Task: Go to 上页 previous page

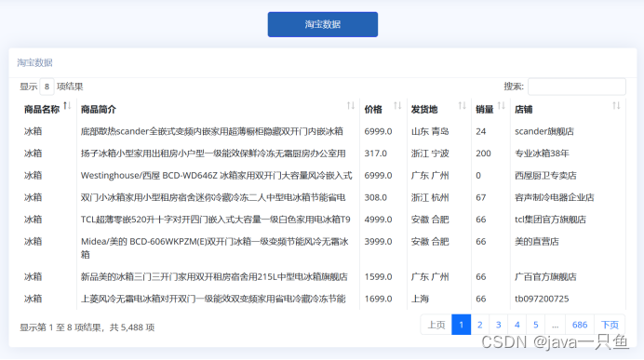Action: point(436,325)
